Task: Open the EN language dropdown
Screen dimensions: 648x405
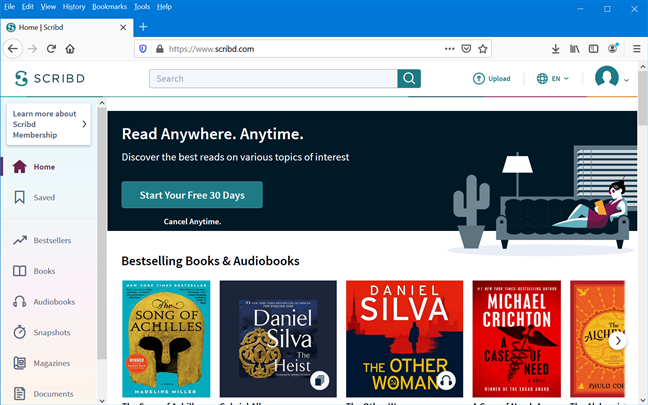Action: pos(553,79)
